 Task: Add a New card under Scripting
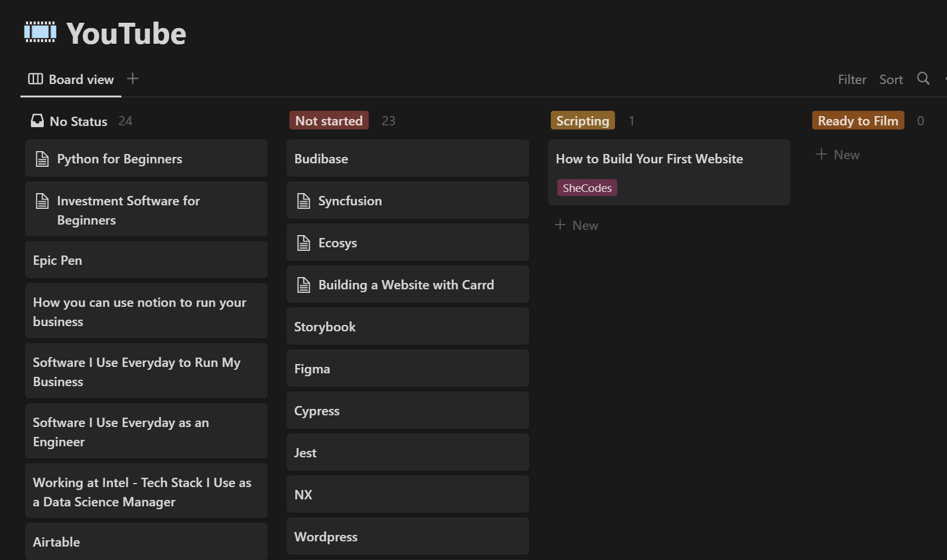[576, 225]
